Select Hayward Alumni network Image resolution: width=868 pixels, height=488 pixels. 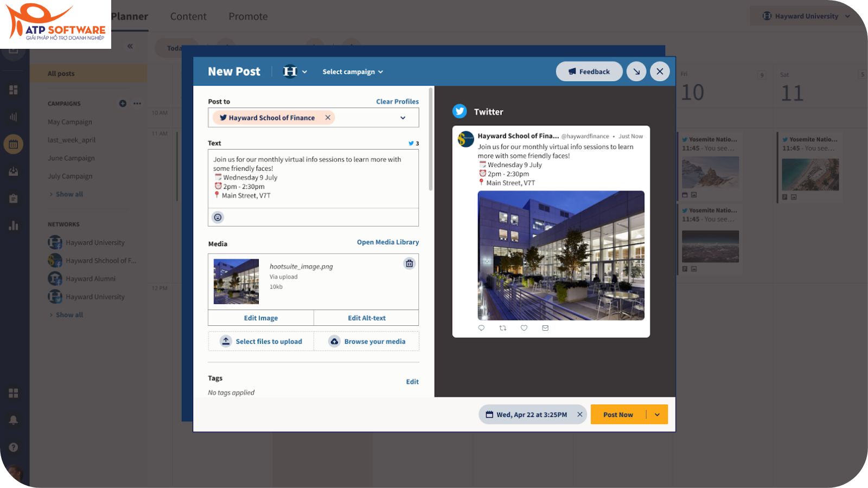click(82, 279)
